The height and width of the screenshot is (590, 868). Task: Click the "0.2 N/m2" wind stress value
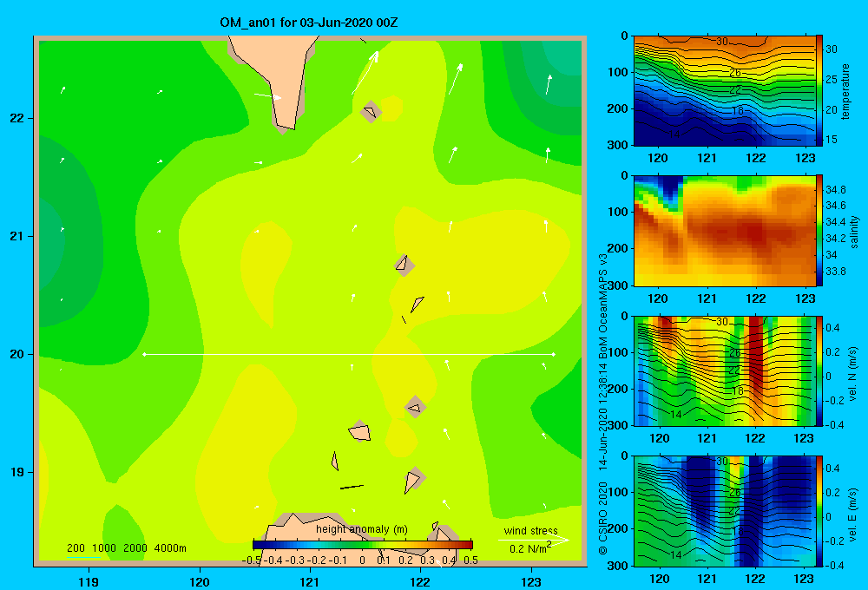[x=529, y=548]
